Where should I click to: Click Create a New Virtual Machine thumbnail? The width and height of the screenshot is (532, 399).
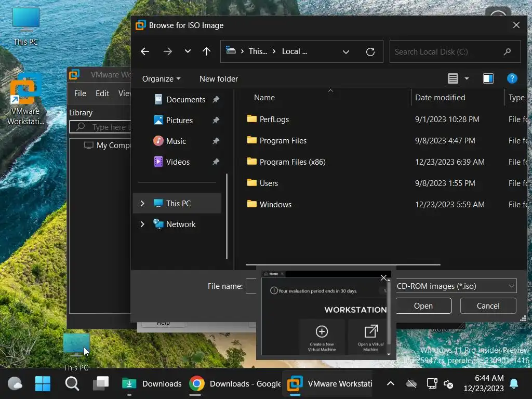(x=322, y=337)
